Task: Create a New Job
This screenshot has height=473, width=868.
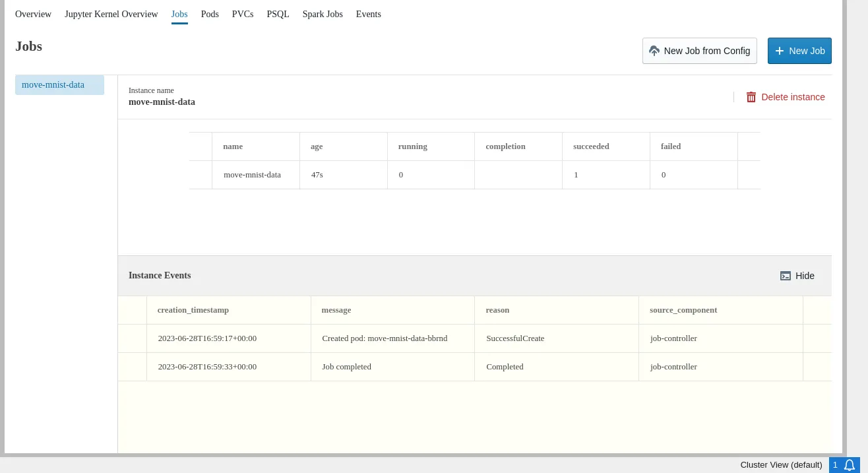Action: click(799, 51)
